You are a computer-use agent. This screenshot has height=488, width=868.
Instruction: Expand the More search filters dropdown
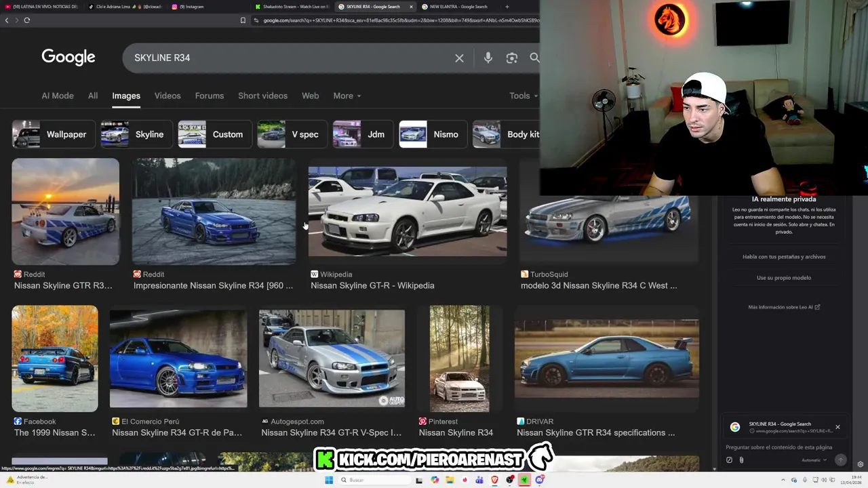click(x=347, y=96)
